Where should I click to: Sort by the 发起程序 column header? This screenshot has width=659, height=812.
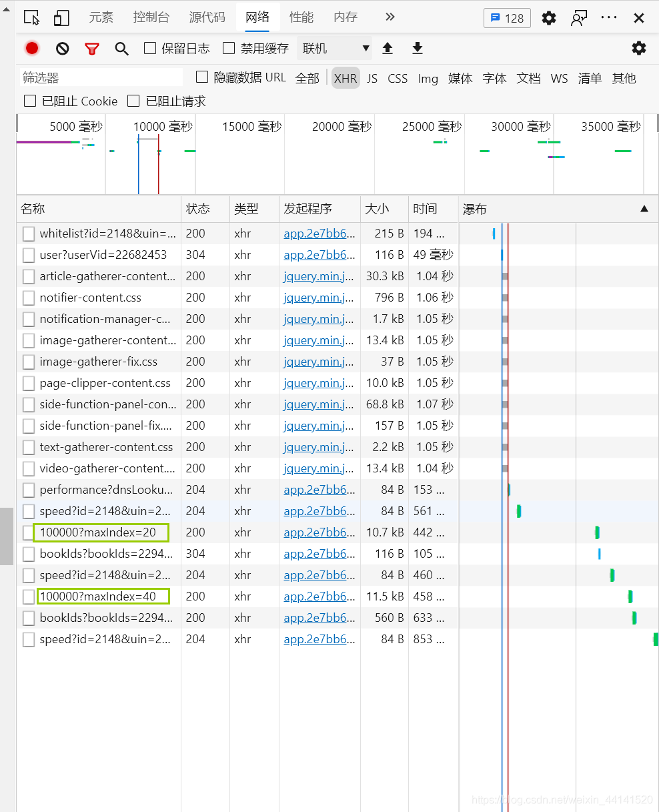click(x=319, y=209)
